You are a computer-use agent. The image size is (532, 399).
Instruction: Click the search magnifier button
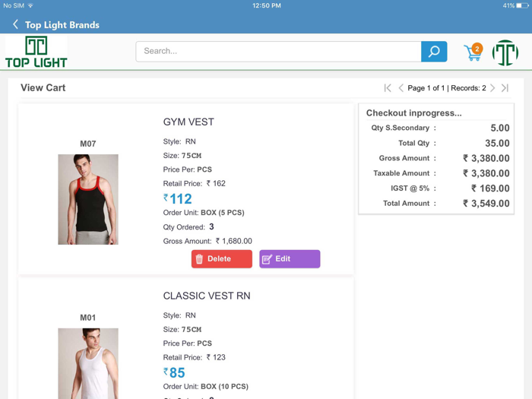point(434,52)
